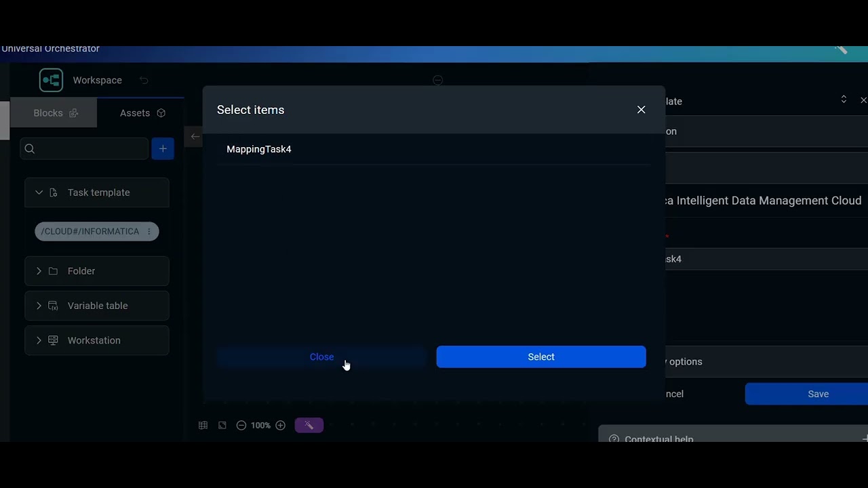The width and height of the screenshot is (868, 488).
Task: Click the 100% zoom level text
Action: 260,425
